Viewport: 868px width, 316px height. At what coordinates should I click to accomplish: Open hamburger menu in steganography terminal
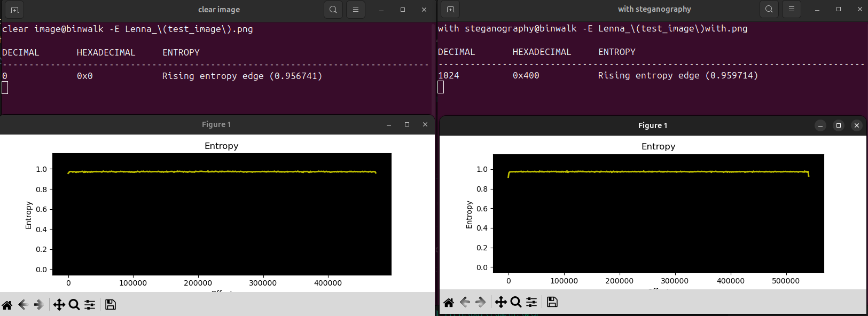click(x=792, y=9)
